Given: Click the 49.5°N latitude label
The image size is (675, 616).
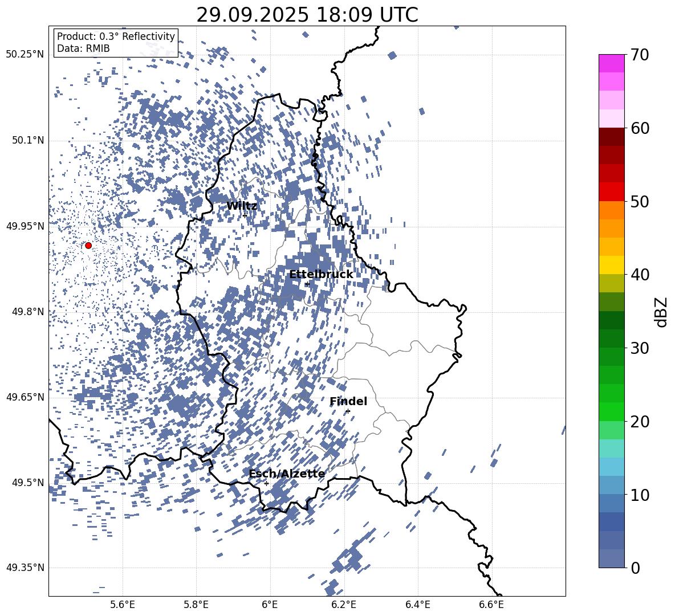Looking at the screenshot, I should click(x=29, y=483).
